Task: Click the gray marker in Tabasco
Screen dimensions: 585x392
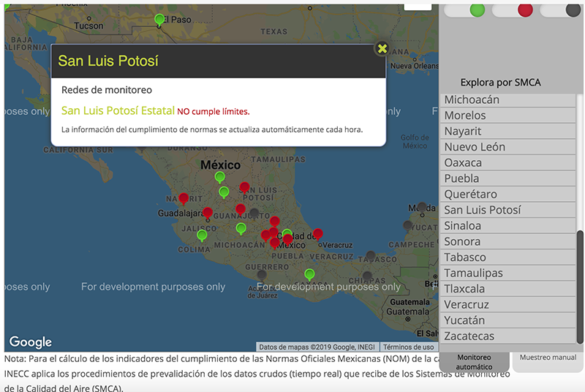Action: (371, 257)
